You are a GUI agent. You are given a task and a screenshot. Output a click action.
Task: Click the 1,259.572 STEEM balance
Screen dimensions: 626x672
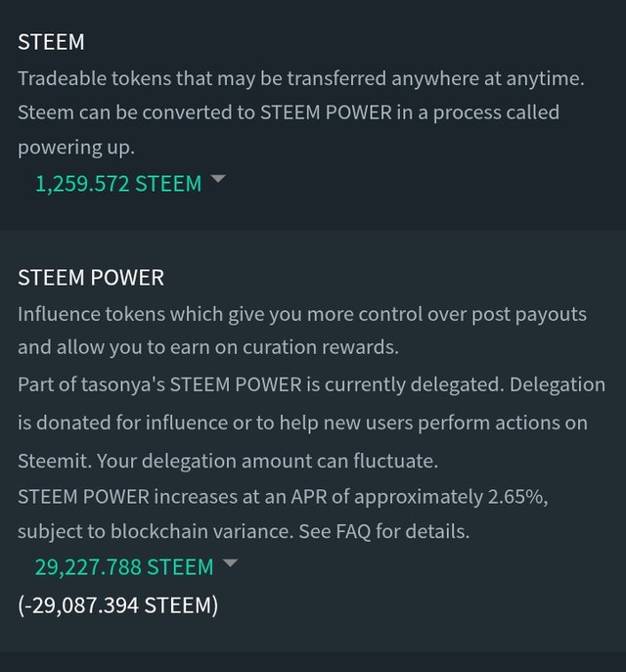117,183
